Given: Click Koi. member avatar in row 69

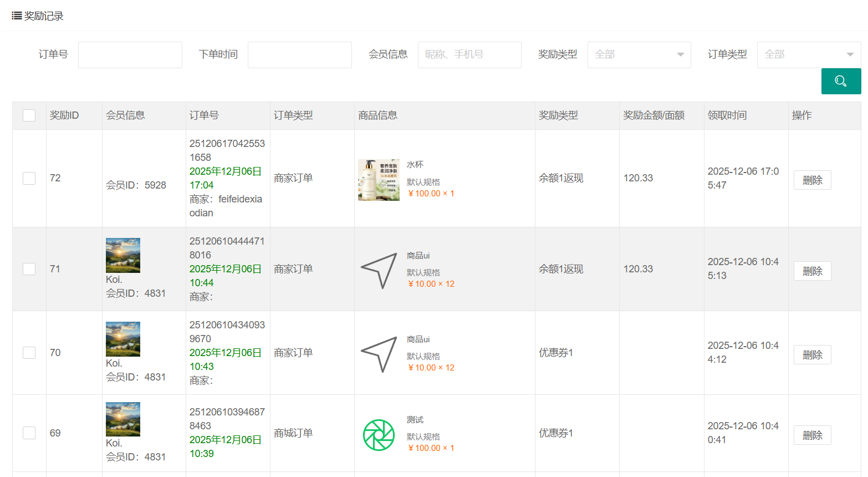Looking at the screenshot, I should coord(123,419).
